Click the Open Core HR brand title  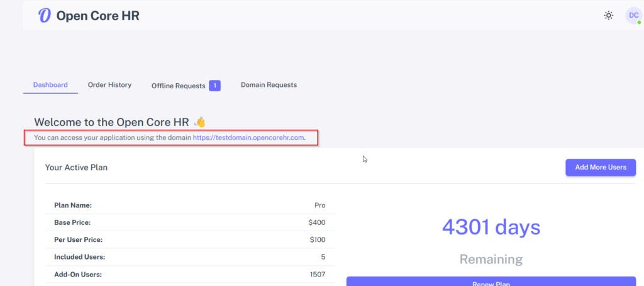click(97, 16)
